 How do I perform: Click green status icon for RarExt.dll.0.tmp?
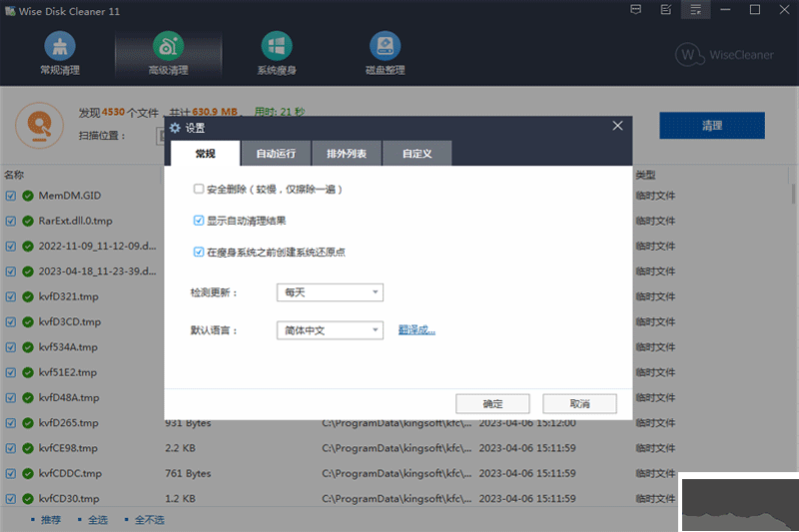coord(28,221)
